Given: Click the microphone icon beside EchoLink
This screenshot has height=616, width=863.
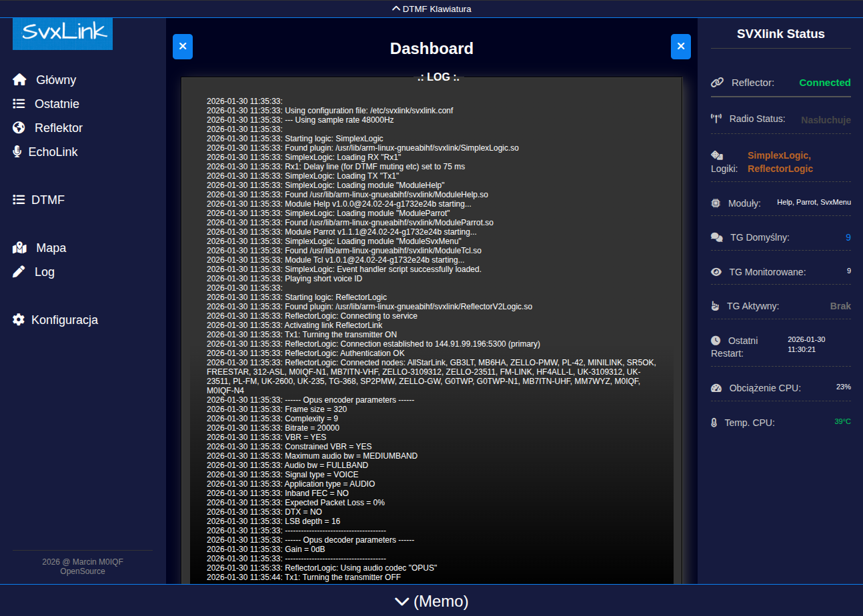Looking at the screenshot, I should point(17,152).
